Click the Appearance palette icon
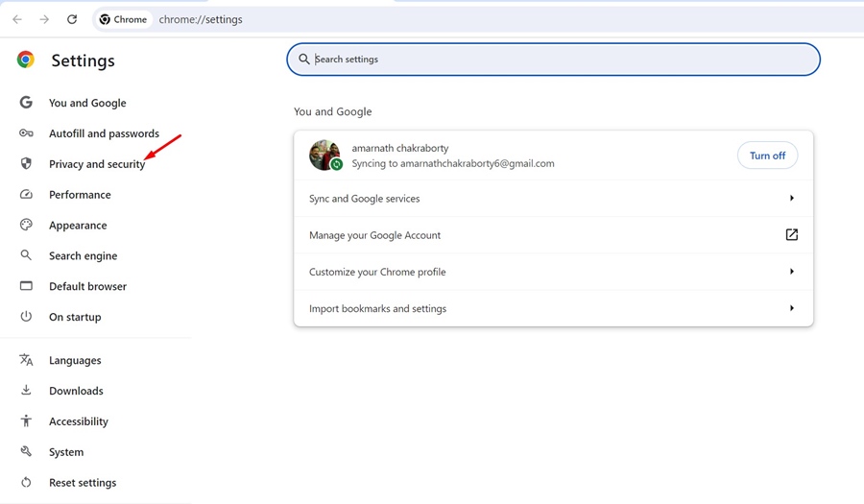 point(26,225)
